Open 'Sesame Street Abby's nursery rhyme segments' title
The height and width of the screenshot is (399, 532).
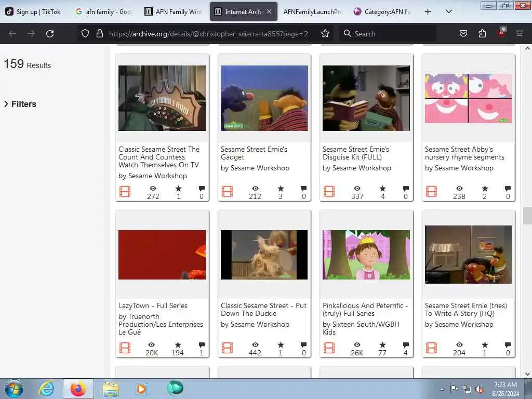[464, 153]
